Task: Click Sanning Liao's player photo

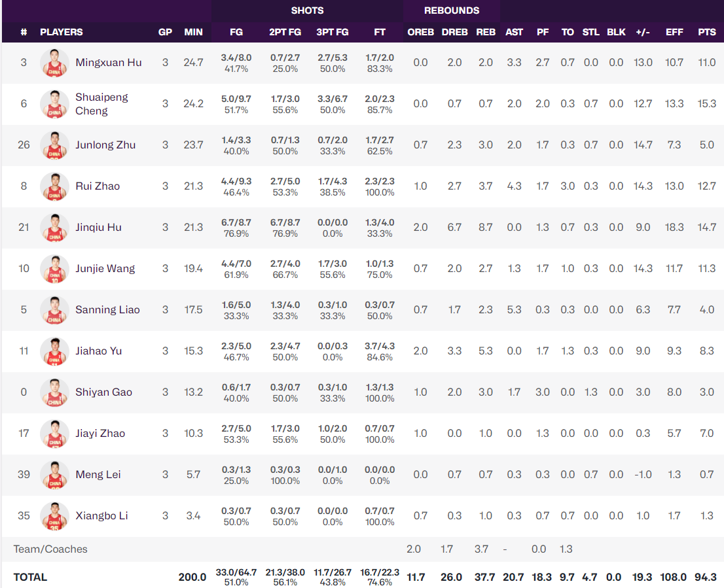Action: tap(54, 310)
